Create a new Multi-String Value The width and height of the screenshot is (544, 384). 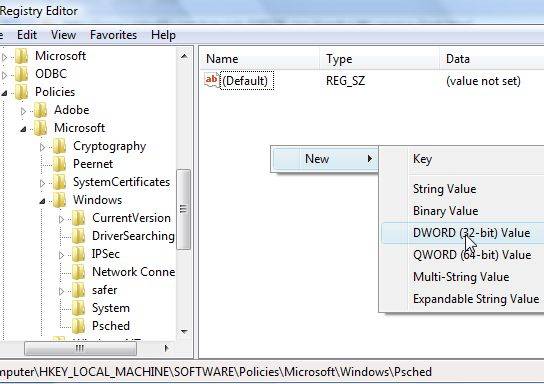point(462,277)
